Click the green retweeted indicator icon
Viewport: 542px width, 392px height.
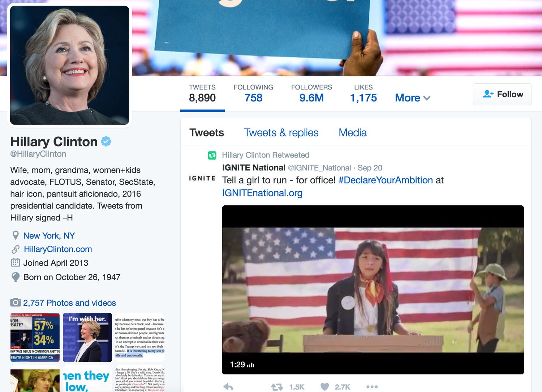pos(212,156)
